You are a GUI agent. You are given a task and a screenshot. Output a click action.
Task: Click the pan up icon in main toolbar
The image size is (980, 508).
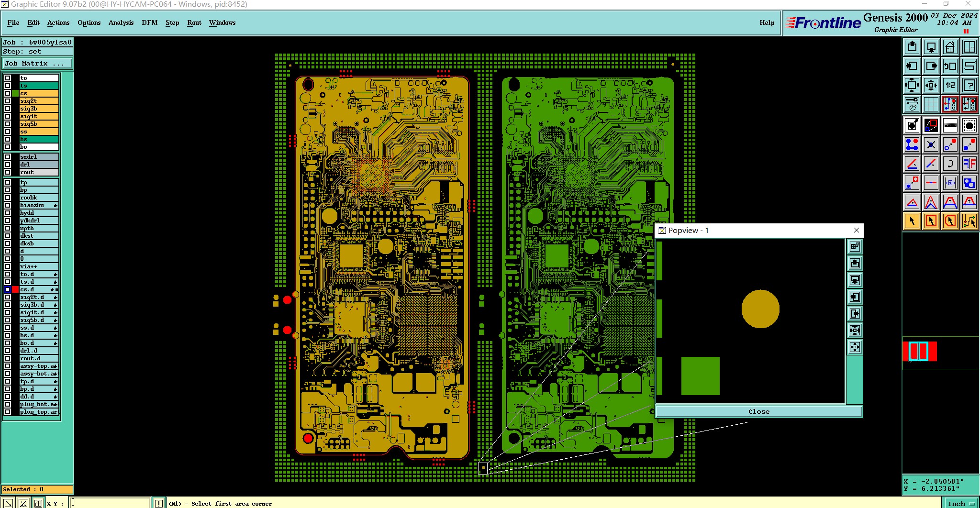pos(912,47)
